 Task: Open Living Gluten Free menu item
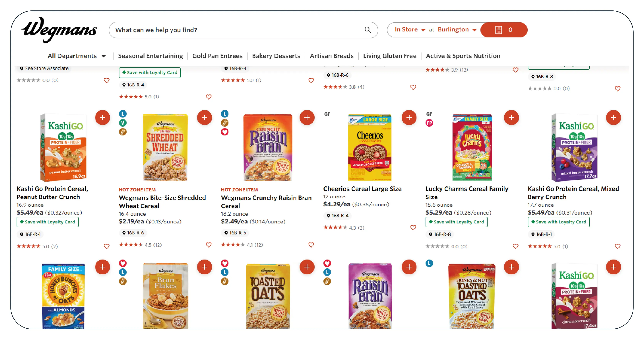pos(390,56)
